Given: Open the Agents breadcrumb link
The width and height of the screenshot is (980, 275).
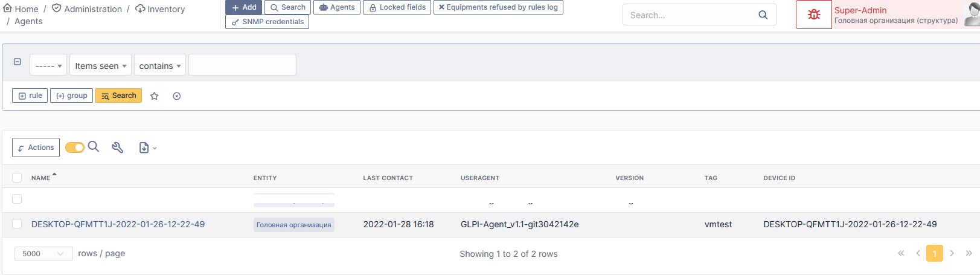Looking at the screenshot, I should (x=28, y=21).
